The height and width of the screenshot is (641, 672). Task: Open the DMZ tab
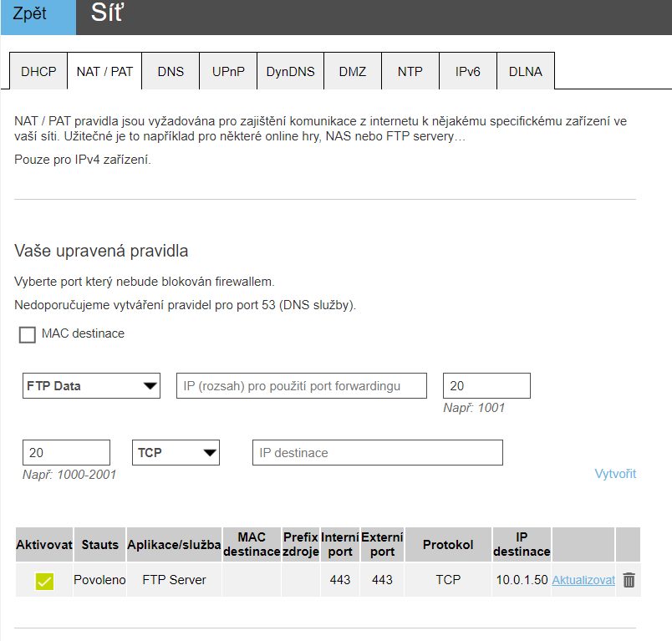pos(353,72)
